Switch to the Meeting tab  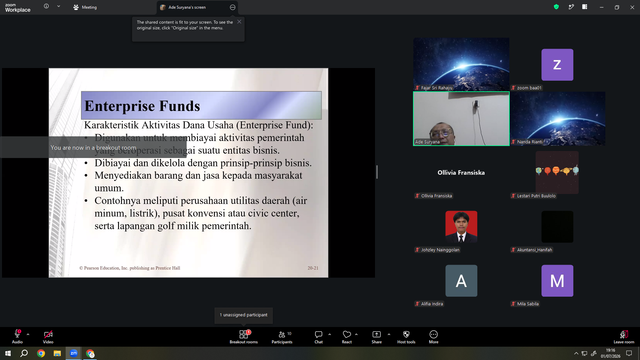click(x=85, y=7)
